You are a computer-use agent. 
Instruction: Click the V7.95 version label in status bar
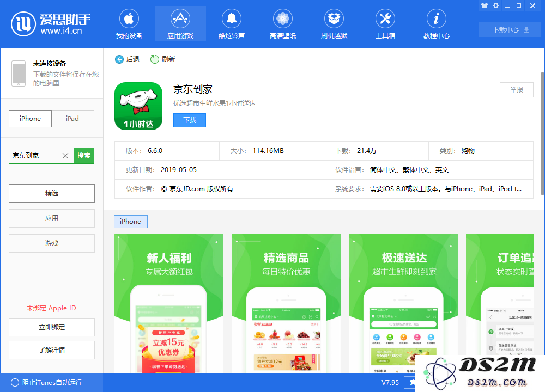(x=390, y=383)
